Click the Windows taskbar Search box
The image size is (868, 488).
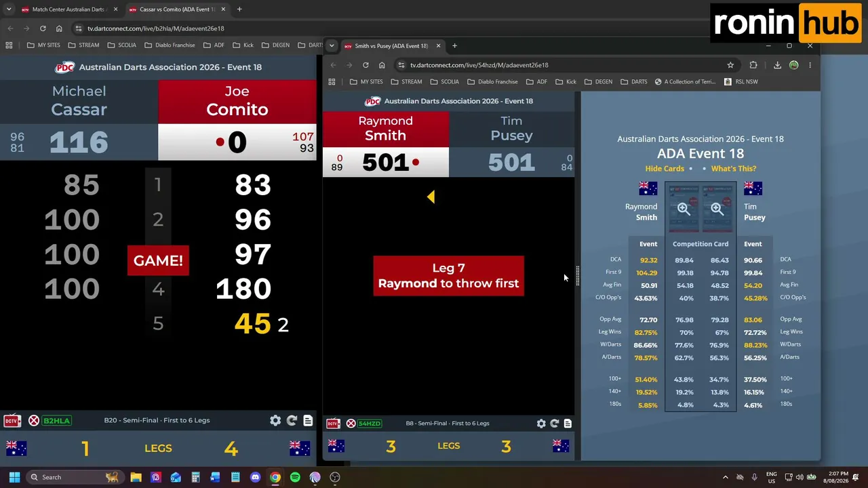pos(73,477)
